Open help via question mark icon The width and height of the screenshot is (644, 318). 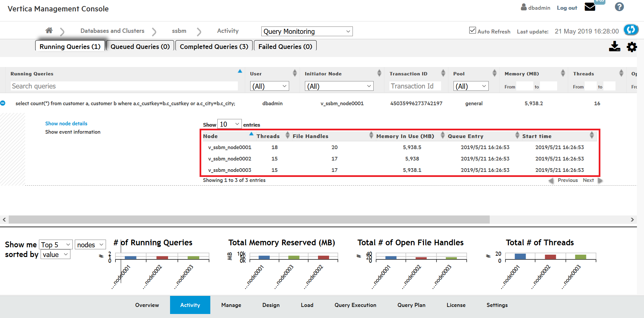(619, 7)
